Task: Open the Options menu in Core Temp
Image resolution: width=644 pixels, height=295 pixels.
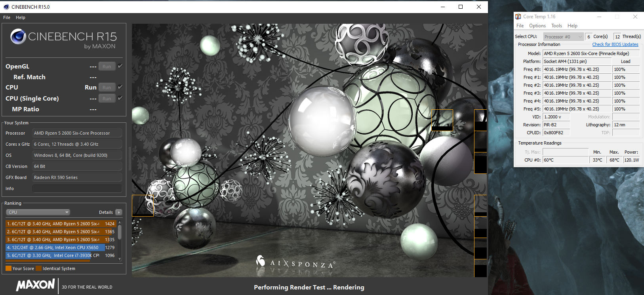Action: [x=537, y=26]
